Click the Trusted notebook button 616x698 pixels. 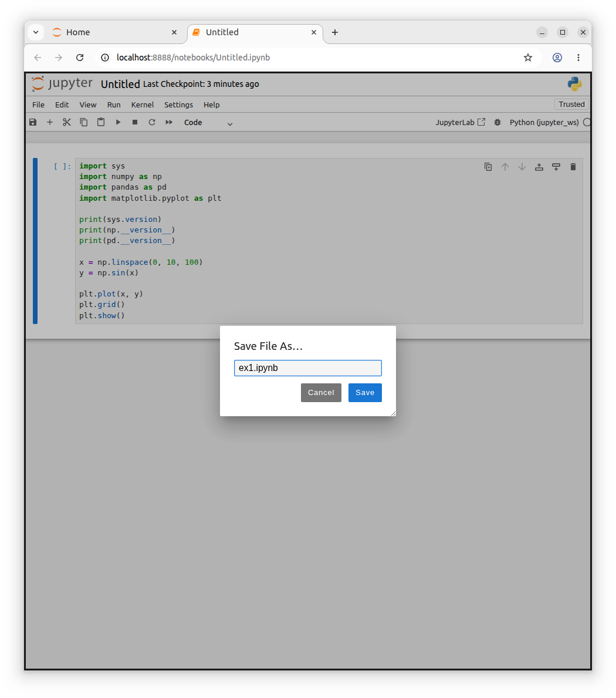click(x=571, y=104)
